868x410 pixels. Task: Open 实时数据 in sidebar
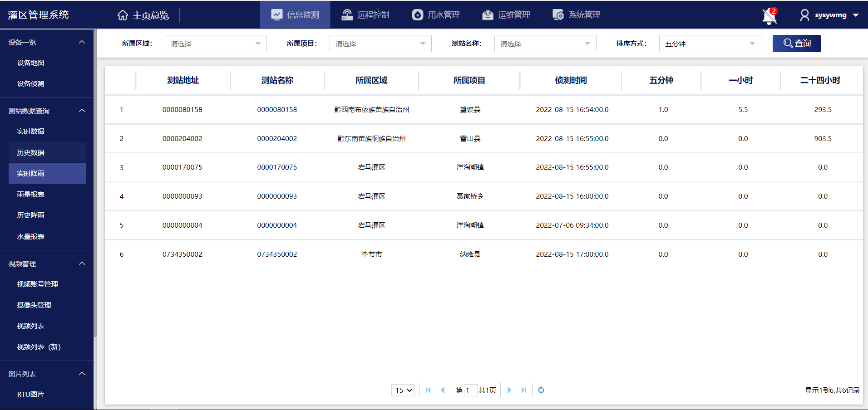[x=30, y=131]
